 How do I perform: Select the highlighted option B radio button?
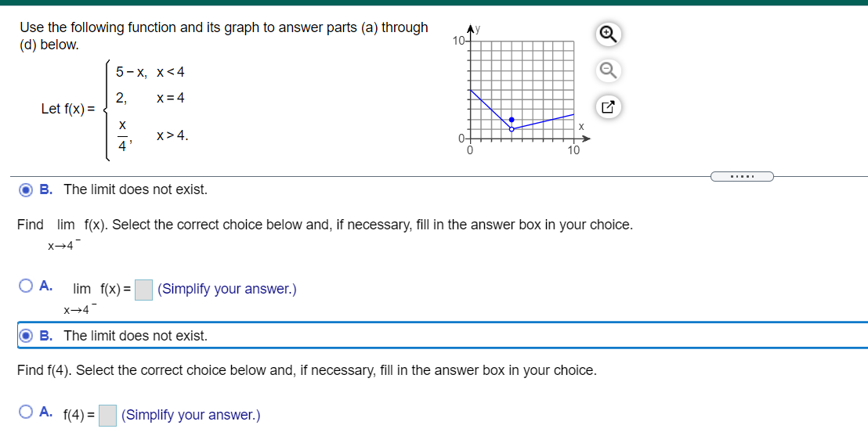coord(26,336)
